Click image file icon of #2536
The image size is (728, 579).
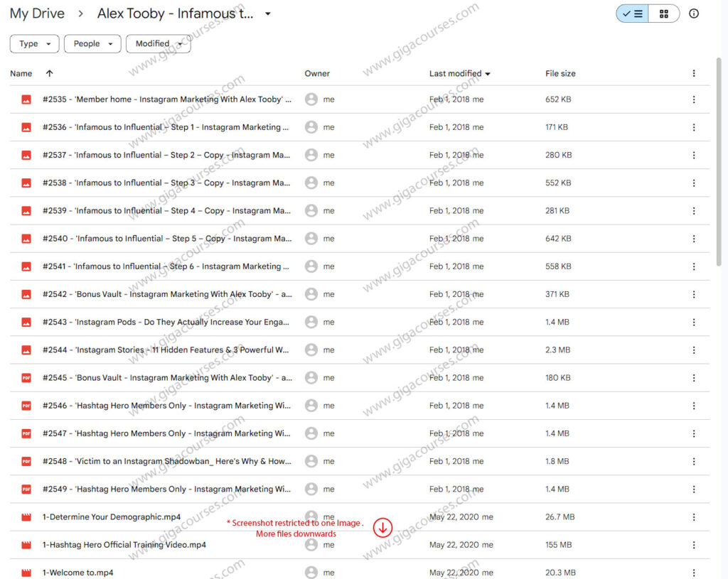[x=26, y=128]
